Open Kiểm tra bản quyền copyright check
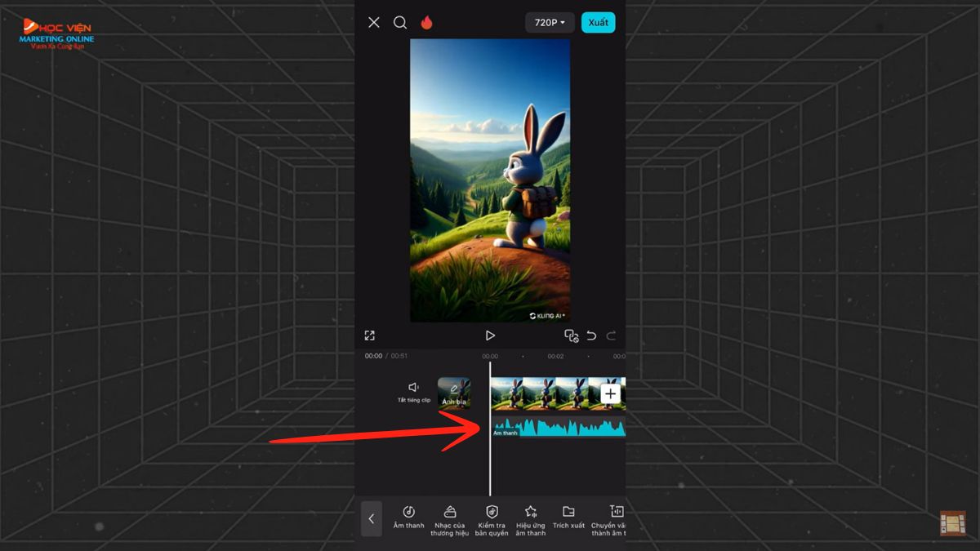Image resolution: width=980 pixels, height=551 pixels. point(492,520)
